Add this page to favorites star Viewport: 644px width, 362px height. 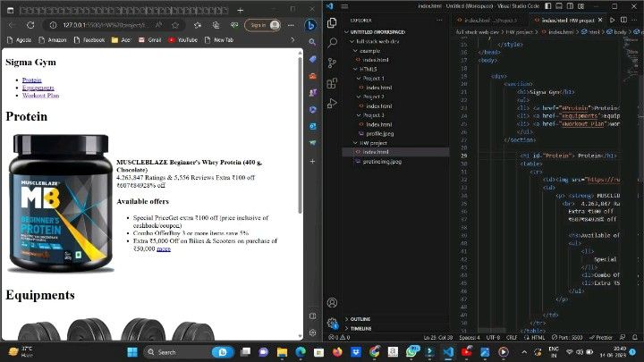click(x=175, y=25)
